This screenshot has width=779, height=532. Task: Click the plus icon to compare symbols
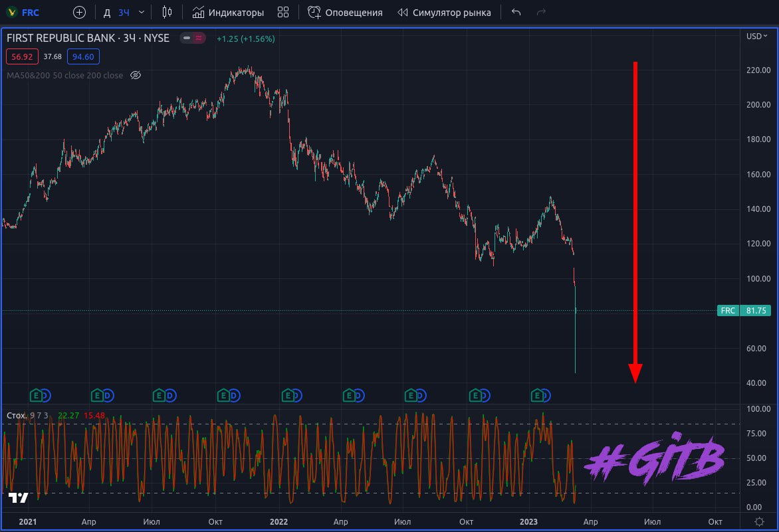(80, 13)
